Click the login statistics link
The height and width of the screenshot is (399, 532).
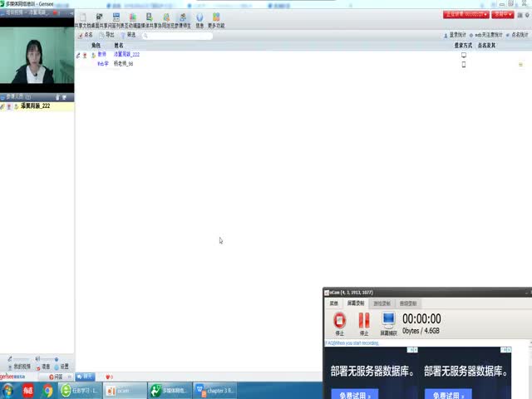point(455,35)
